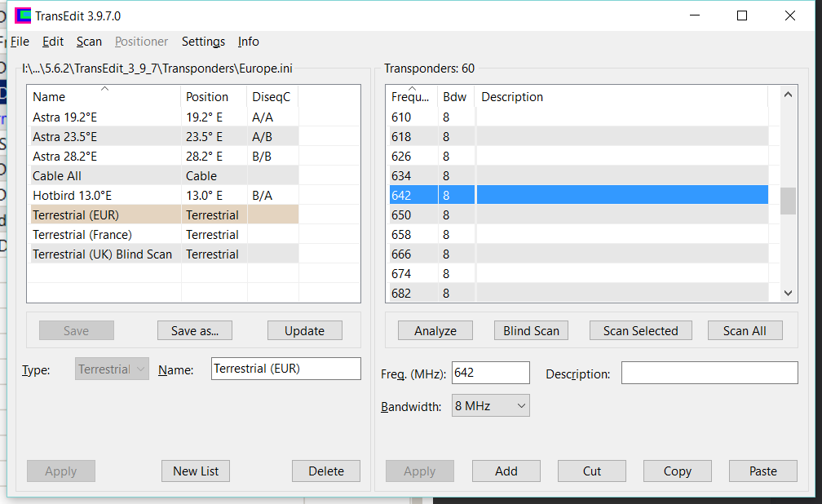Click the New List button

click(x=196, y=471)
